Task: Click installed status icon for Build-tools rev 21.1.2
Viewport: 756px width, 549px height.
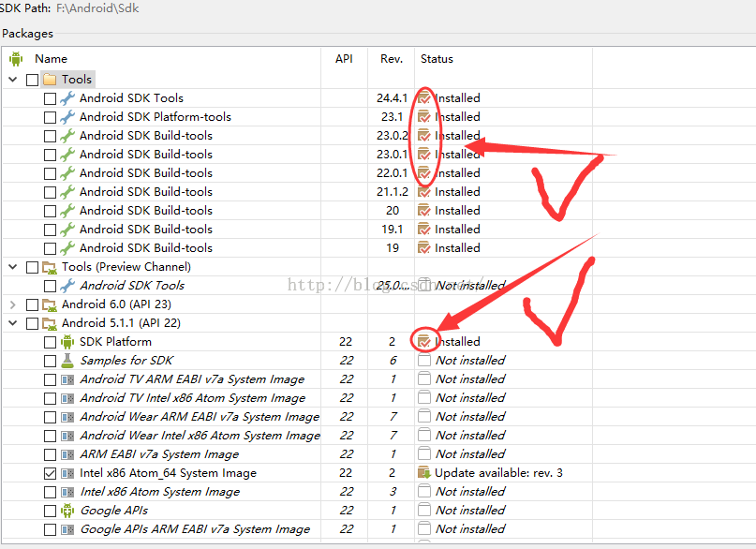Action: [x=423, y=192]
